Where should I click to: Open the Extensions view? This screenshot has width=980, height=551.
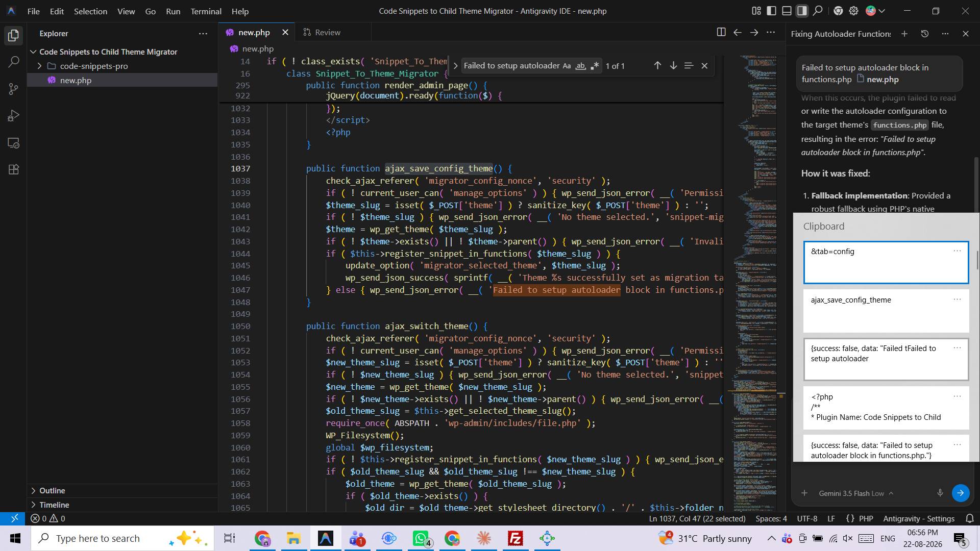point(14,170)
